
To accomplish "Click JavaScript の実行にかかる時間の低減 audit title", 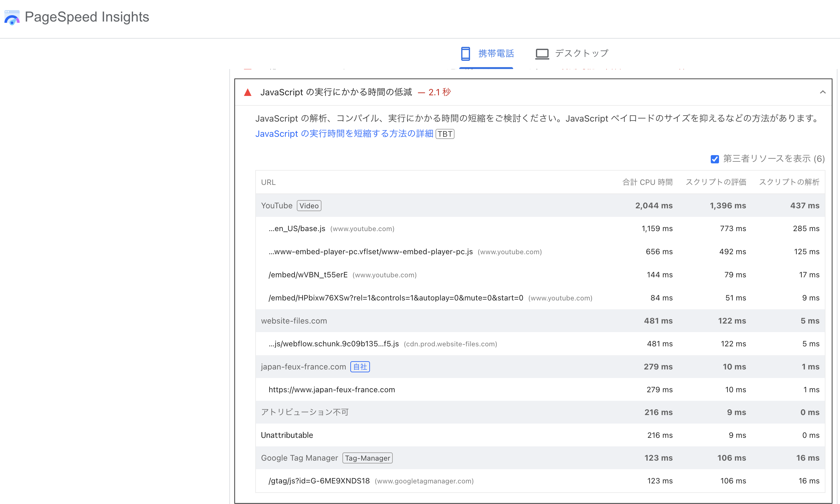I will [336, 92].
